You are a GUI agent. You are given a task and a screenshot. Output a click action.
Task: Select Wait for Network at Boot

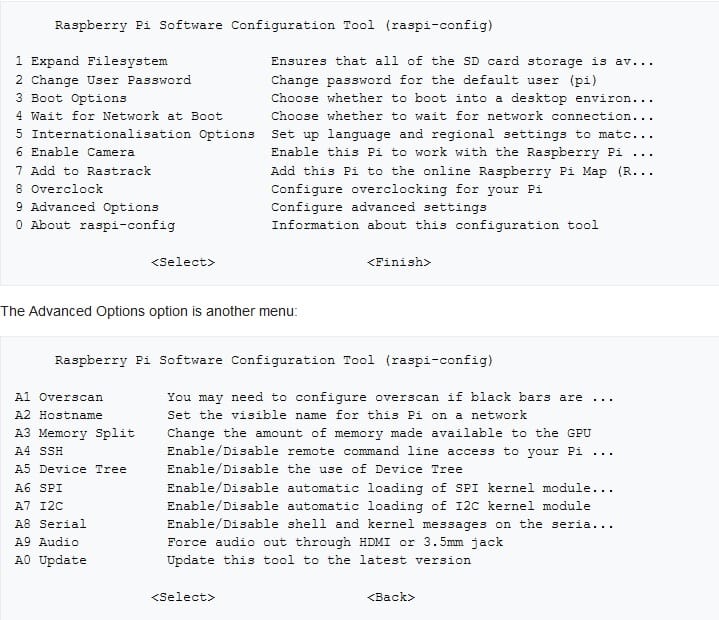click(119, 116)
